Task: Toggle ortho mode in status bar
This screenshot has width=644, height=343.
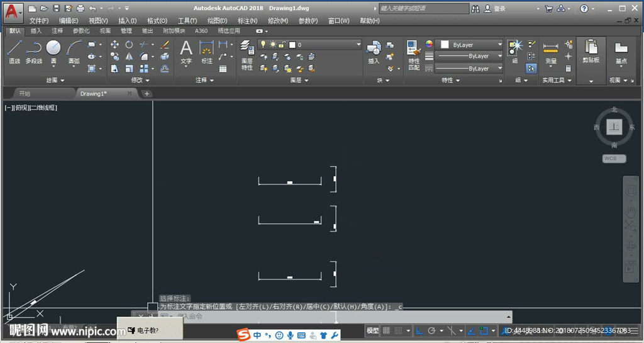Action: pos(419,330)
